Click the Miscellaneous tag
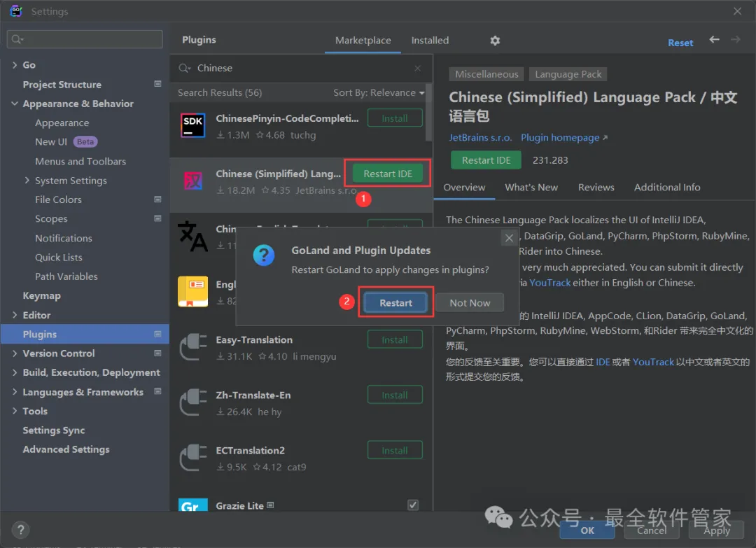756x548 pixels. point(486,74)
